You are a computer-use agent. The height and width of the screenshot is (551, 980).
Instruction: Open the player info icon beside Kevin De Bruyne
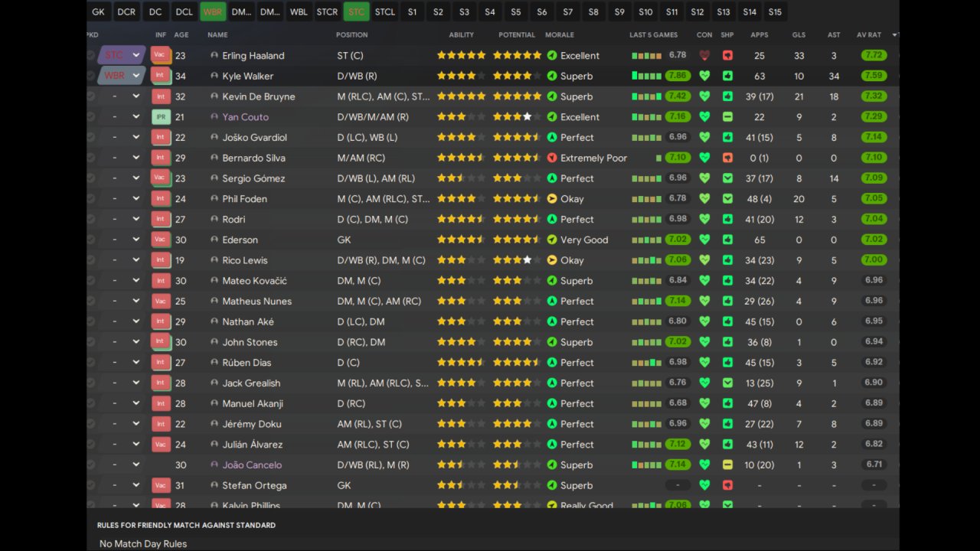pos(214,96)
